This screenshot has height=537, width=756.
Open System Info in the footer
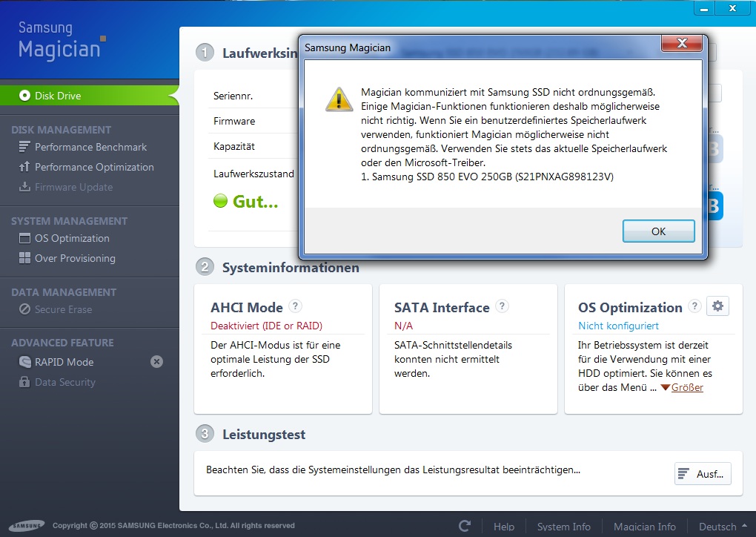click(x=563, y=527)
